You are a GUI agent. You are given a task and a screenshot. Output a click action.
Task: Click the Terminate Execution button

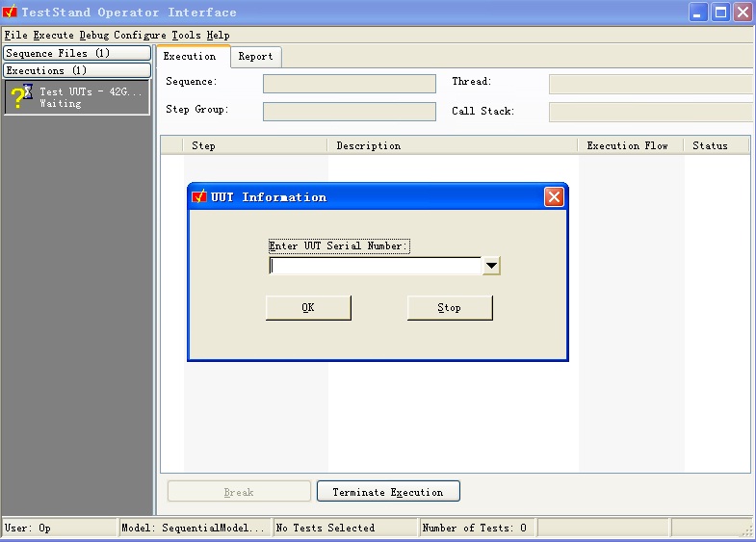click(387, 492)
